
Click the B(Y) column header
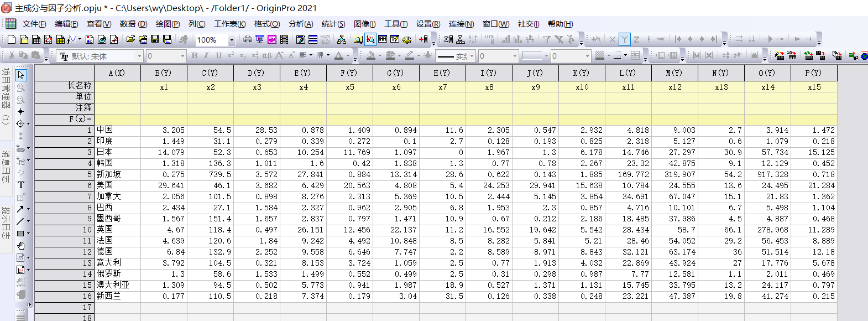pos(164,73)
